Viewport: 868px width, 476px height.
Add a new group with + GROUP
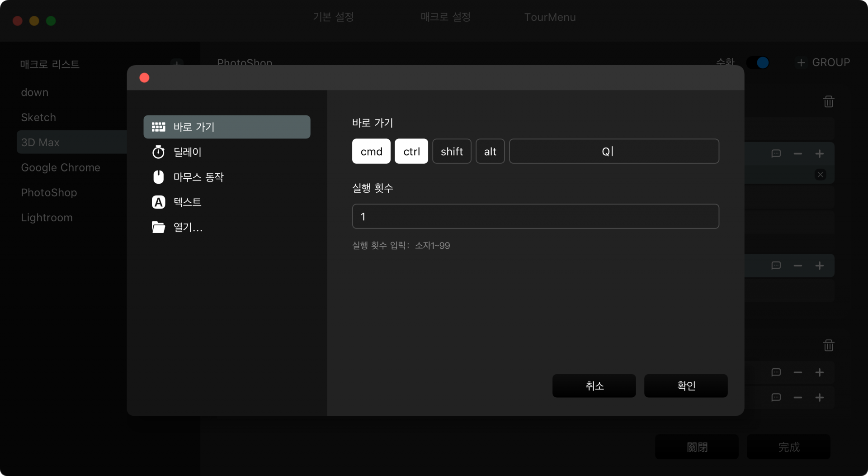[x=823, y=62]
